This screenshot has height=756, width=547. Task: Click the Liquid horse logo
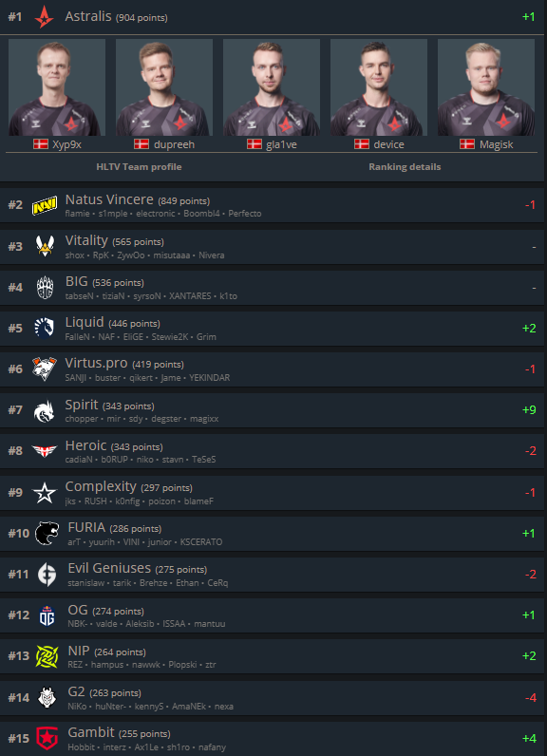tap(45, 328)
